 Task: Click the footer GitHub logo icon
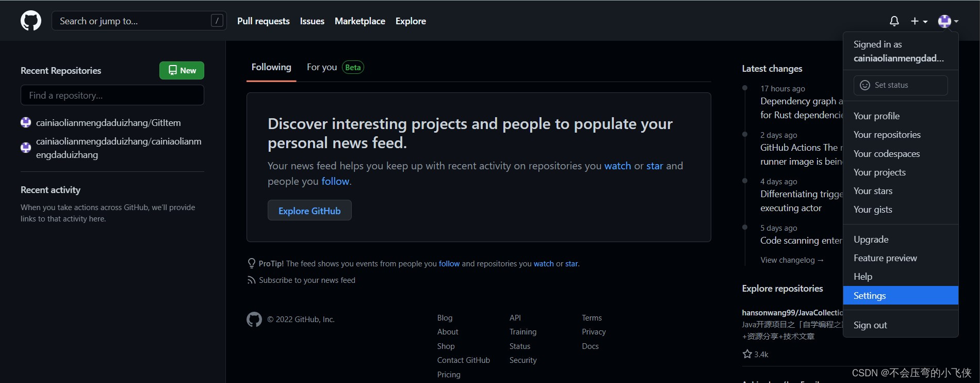(x=254, y=320)
